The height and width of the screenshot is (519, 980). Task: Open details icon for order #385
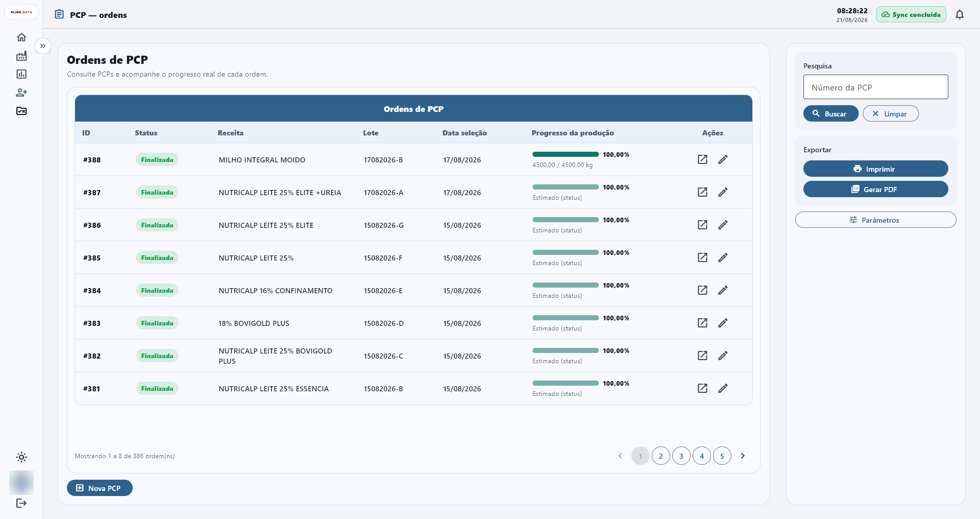click(703, 257)
